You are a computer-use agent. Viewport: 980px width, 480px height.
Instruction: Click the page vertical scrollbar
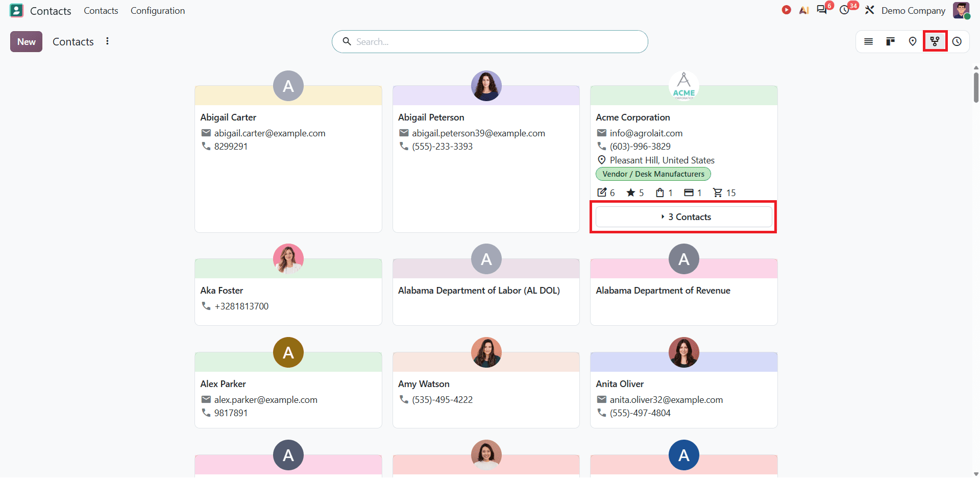coord(976,87)
